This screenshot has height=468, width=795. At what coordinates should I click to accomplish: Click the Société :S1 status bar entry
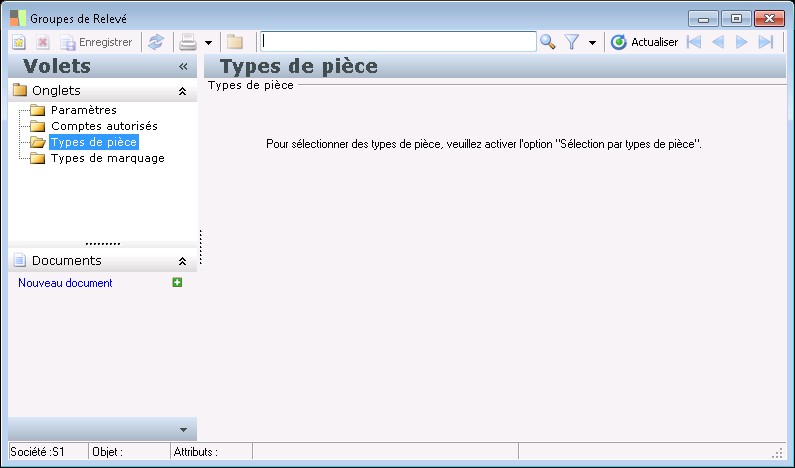(x=48, y=452)
